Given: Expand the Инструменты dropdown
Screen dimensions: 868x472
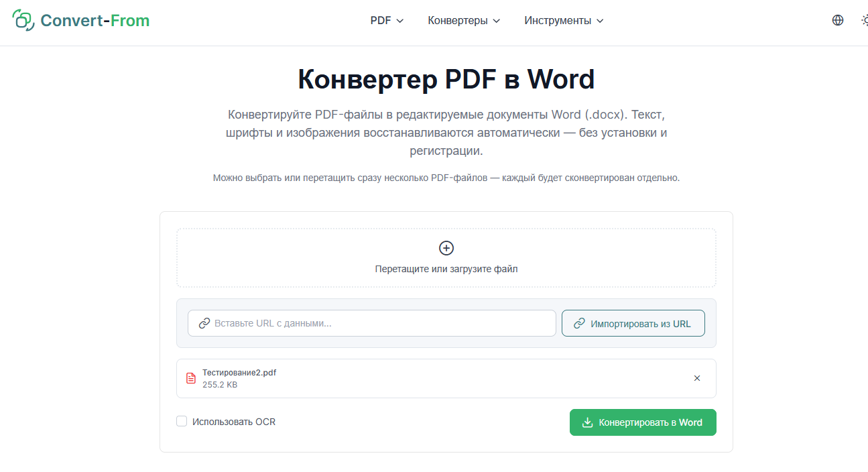Looking at the screenshot, I should tap(564, 21).
